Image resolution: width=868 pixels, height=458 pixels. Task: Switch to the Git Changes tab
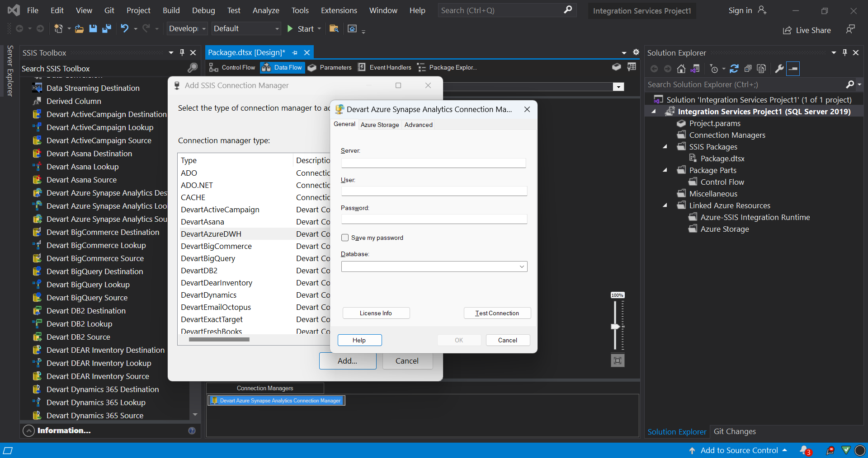pyautogui.click(x=735, y=431)
